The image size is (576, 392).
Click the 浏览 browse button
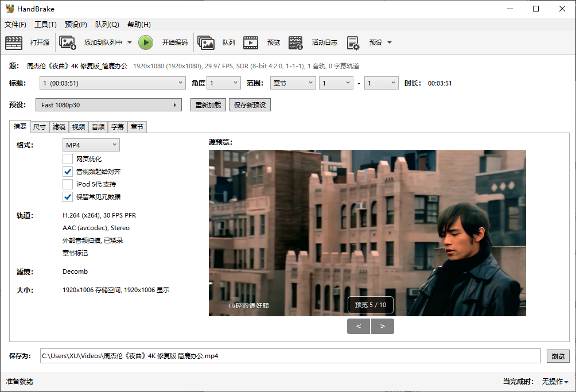(558, 356)
